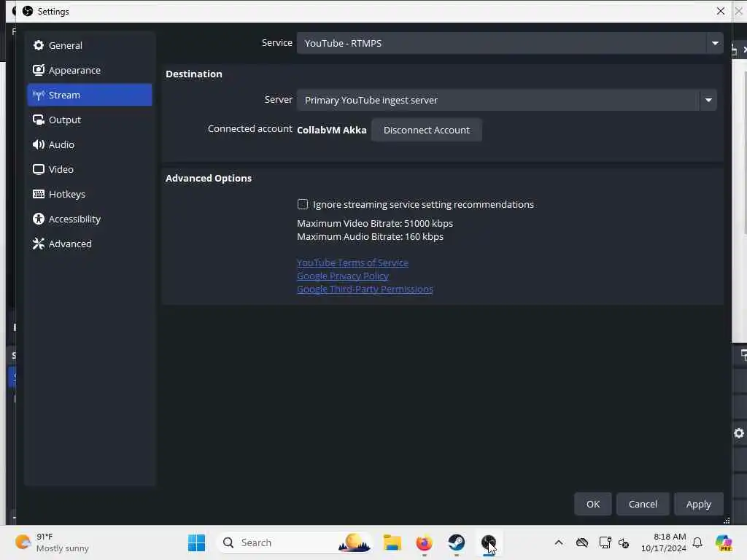This screenshot has width=747, height=560.
Task: Open Windows Start menu
Action: tap(196, 542)
